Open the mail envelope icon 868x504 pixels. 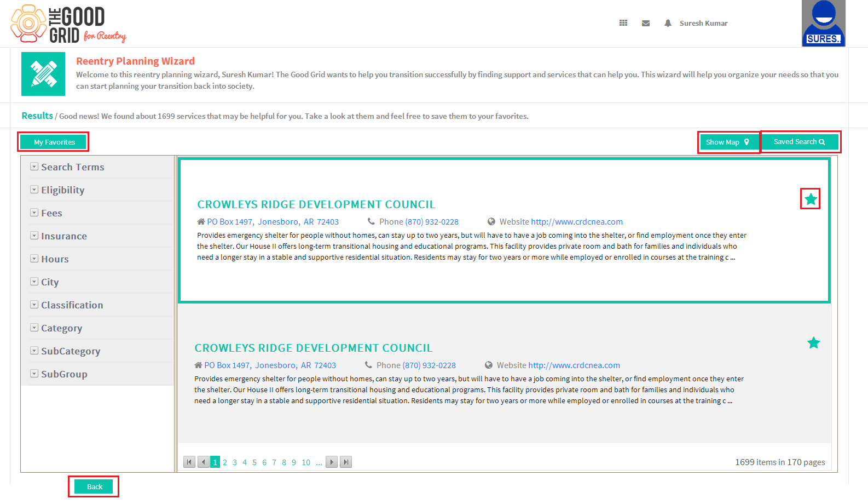tap(646, 23)
